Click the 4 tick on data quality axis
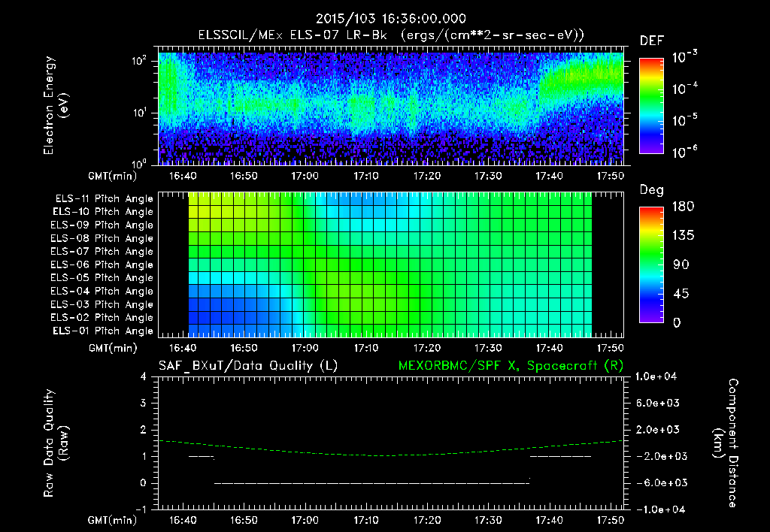Viewport: 770px width, 532px height. pos(144,376)
